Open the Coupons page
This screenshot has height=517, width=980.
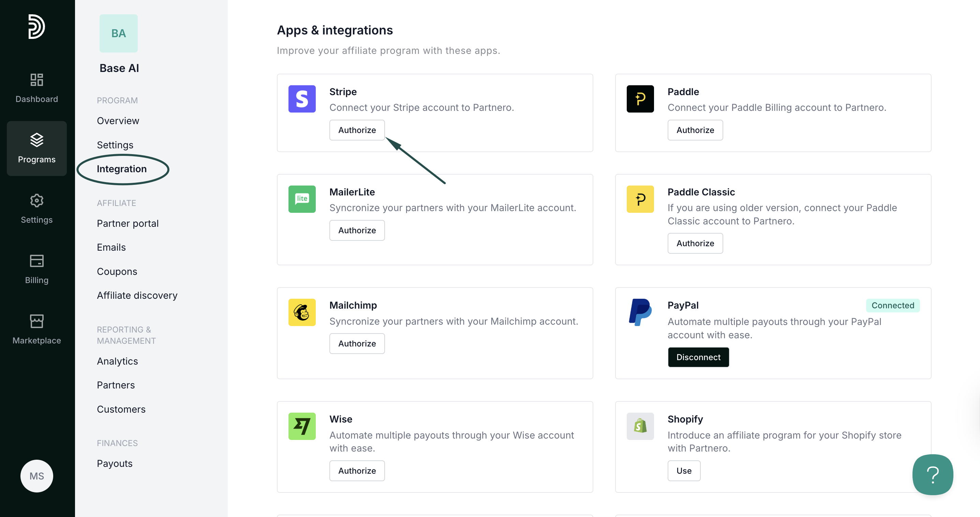click(x=117, y=271)
